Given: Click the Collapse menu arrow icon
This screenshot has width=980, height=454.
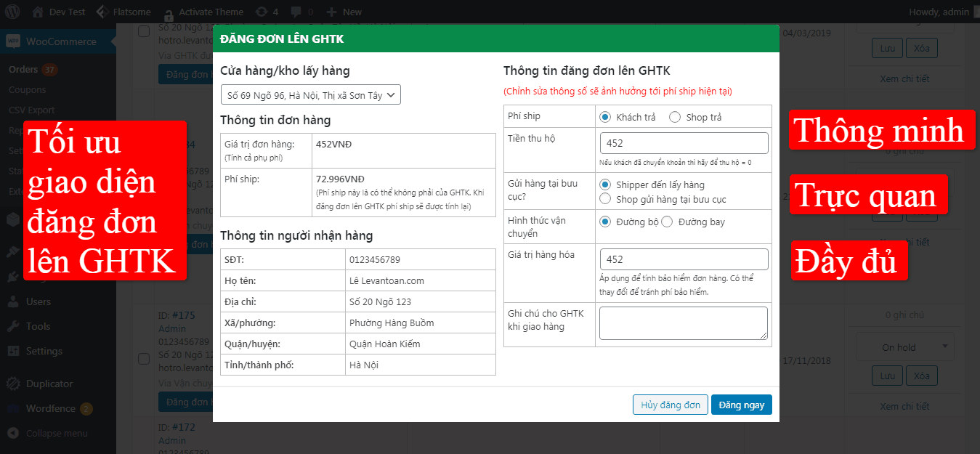Looking at the screenshot, I should (x=12, y=433).
